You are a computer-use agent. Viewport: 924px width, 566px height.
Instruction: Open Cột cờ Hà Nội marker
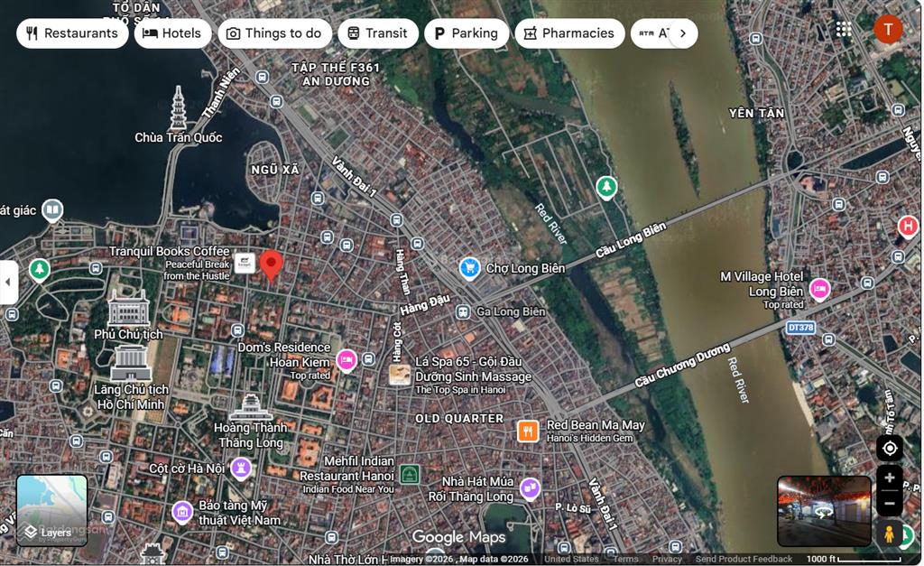240,469
